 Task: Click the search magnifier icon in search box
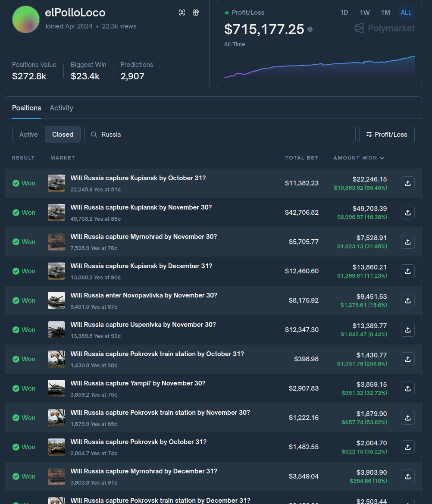(x=94, y=135)
